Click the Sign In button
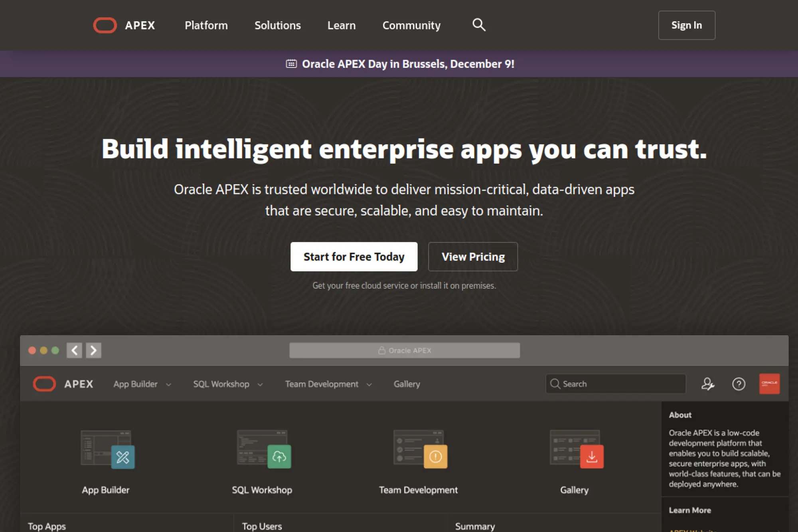 coord(686,25)
